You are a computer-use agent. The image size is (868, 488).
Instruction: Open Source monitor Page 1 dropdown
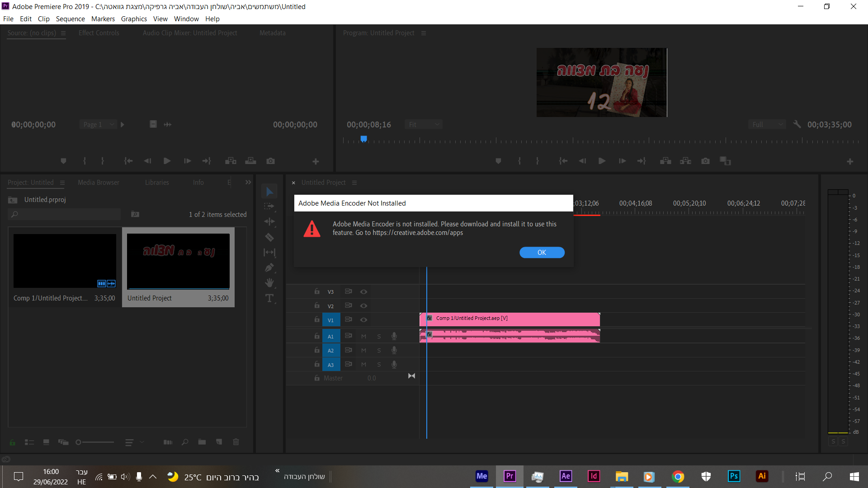pos(98,124)
